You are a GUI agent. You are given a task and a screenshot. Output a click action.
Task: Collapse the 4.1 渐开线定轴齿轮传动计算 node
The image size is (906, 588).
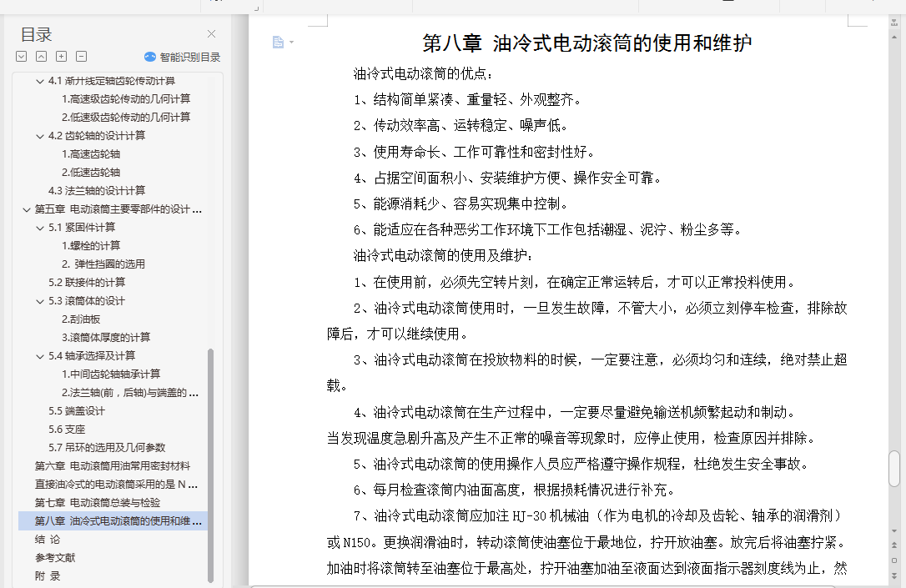40,82
